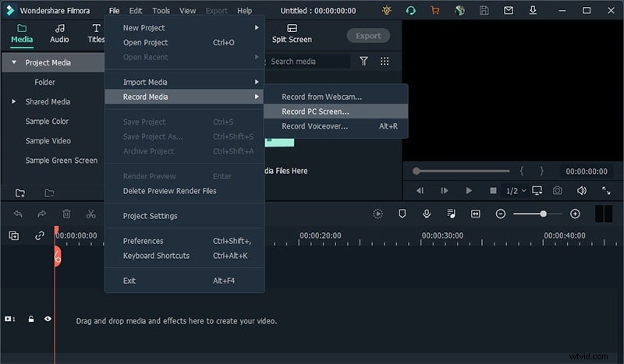Stop preview playback
Image resolution: width=624 pixels, height=364 pixels.
point(493,190)
